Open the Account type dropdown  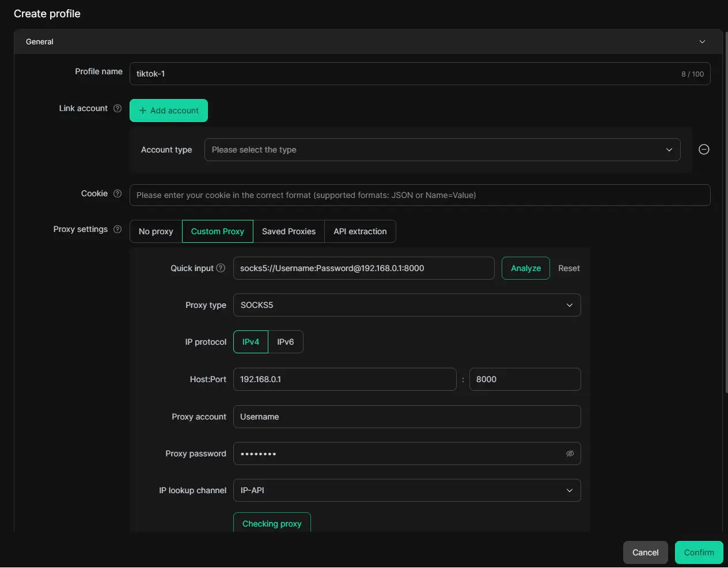(442, 150)
